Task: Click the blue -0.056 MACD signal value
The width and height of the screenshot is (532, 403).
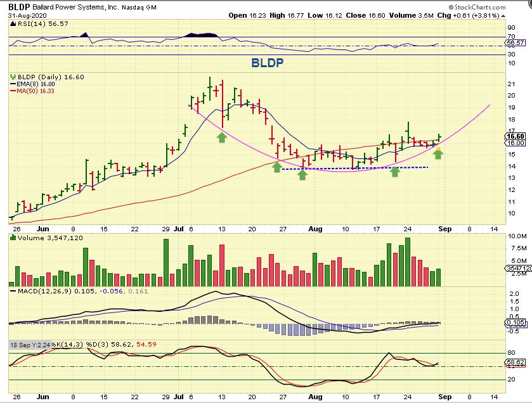Action: 112,291
